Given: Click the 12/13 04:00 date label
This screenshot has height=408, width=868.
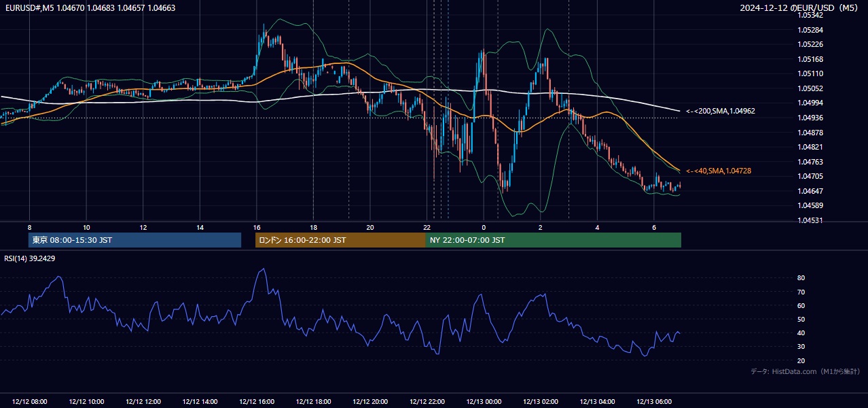Looking at the screenshot, I should point(597,402).
